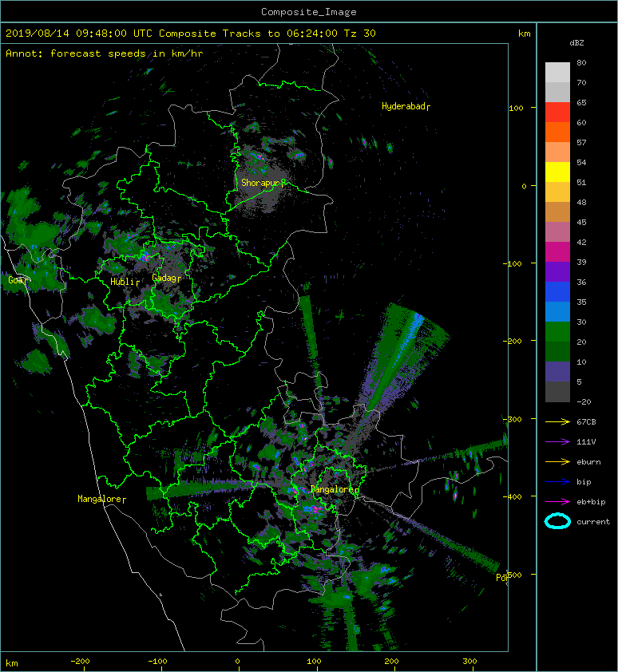
Task: Click the 100 tick on vertical km axis
Action: (x=516, y=108)
